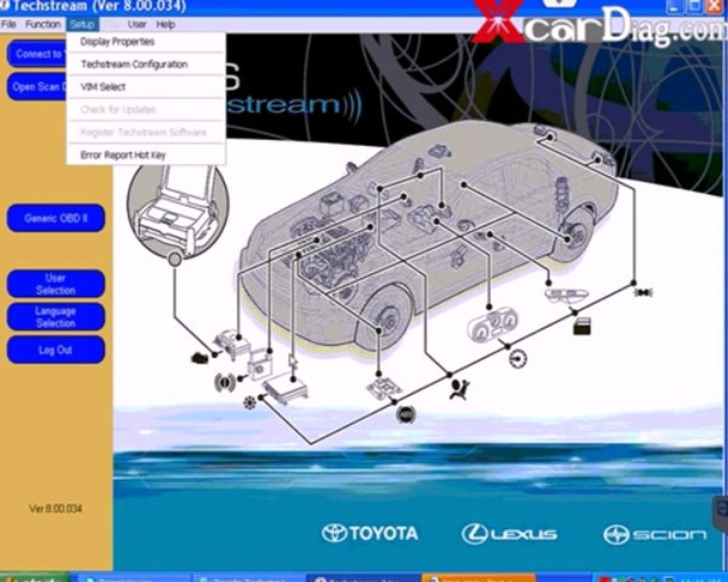The image size is (728, 582).
Task: Open the User menu
Action: [x=137, y=24]
